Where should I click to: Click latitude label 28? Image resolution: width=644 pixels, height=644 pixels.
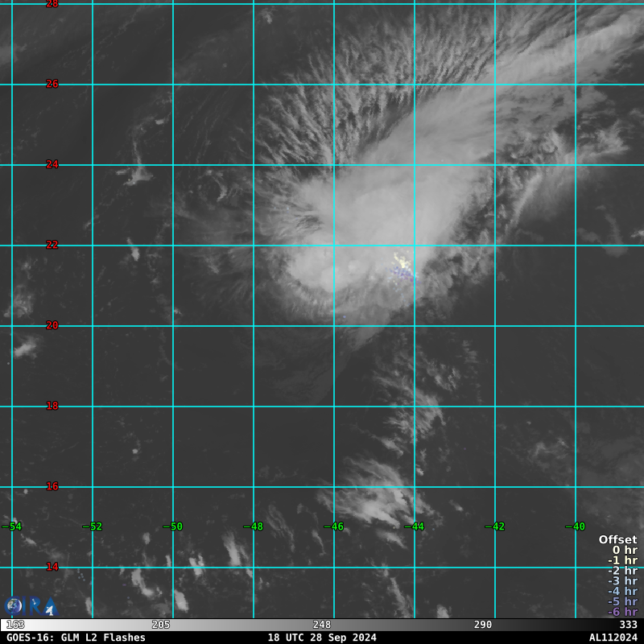coord(52,4)
